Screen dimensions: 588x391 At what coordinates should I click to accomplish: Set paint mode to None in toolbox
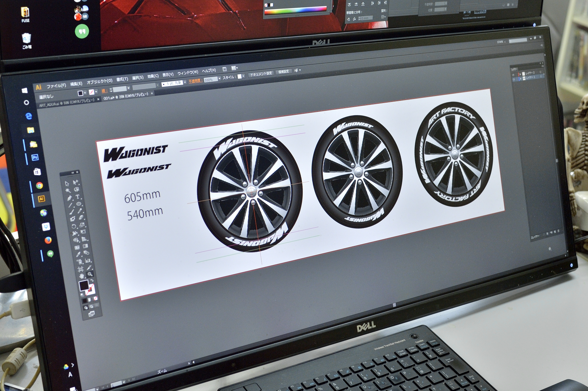tap(96, 298)
